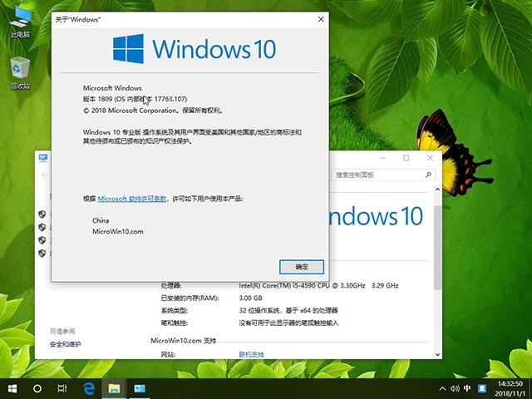Open File Explorer from the taskbar
Screen dimensions: 532x399
point(114,388)
